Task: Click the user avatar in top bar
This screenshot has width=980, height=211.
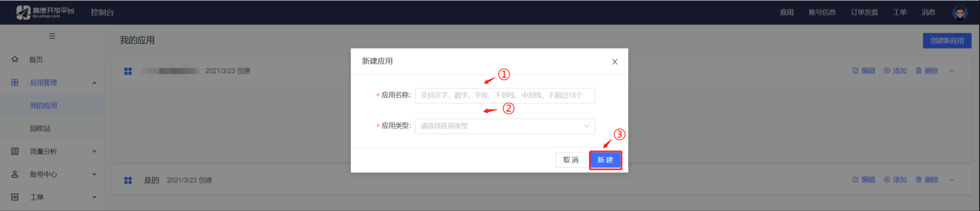Action: pyautogui.click(x=959, y=13)
